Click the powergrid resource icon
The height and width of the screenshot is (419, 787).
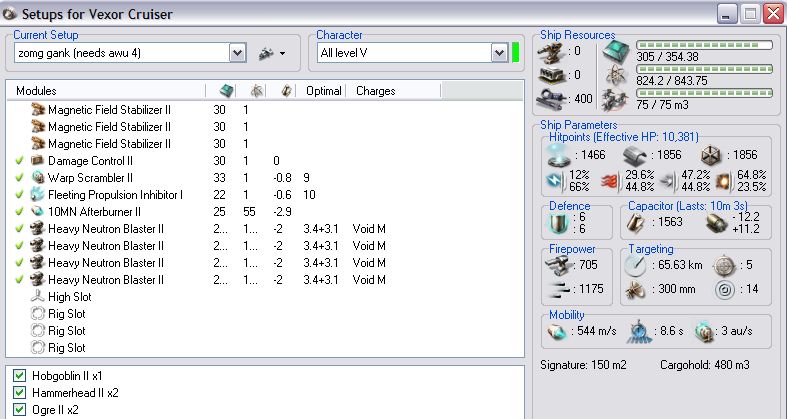coord(616,75)
